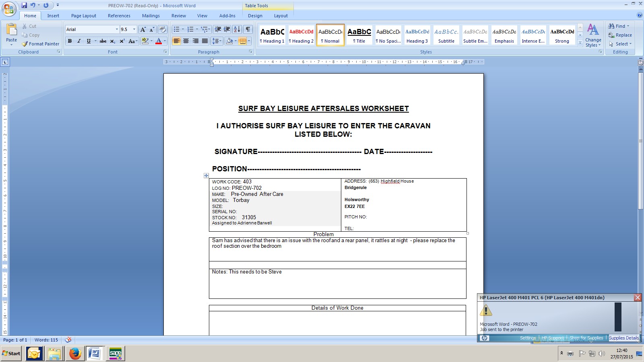Click the Format Painter brush icon
644x362 pixels.
[x=25, y=44]
